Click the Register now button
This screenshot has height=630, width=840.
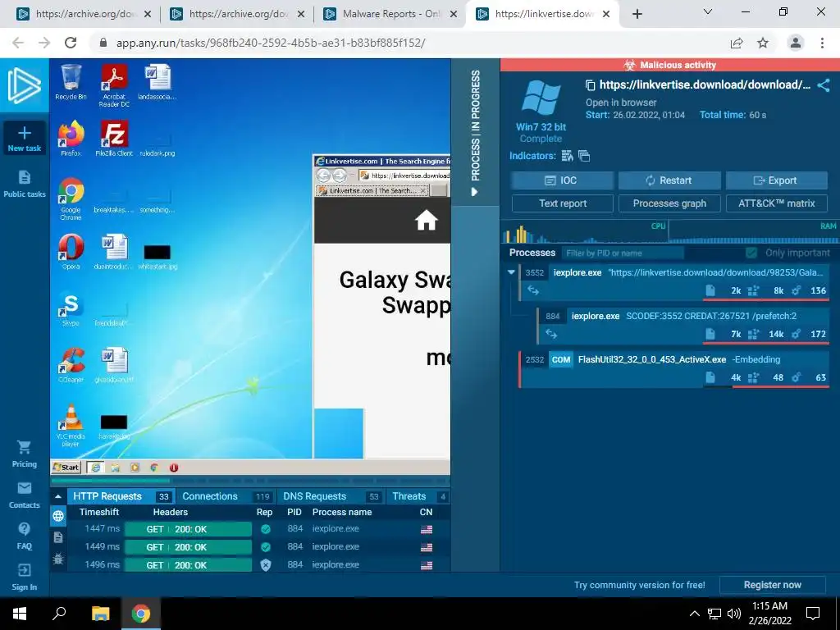pyautogui.click(x=772, y=585)
